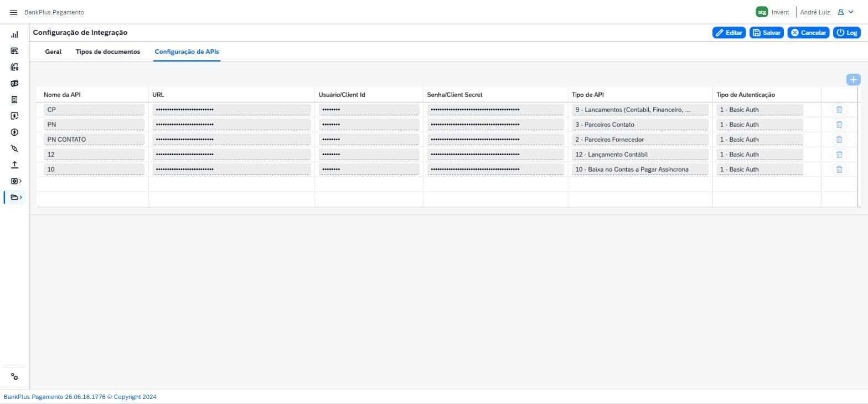Select the Configuração de APIs tab
The image size is (868, 404).
(187, 52)
